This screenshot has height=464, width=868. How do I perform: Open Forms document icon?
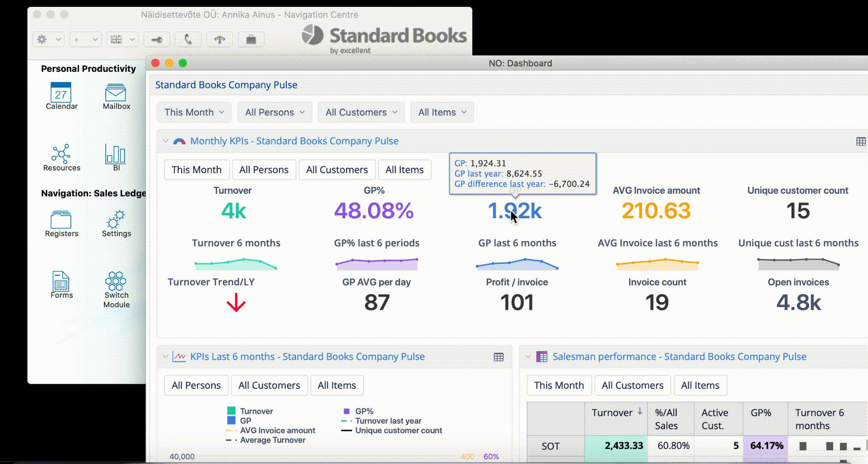[61, 285]
